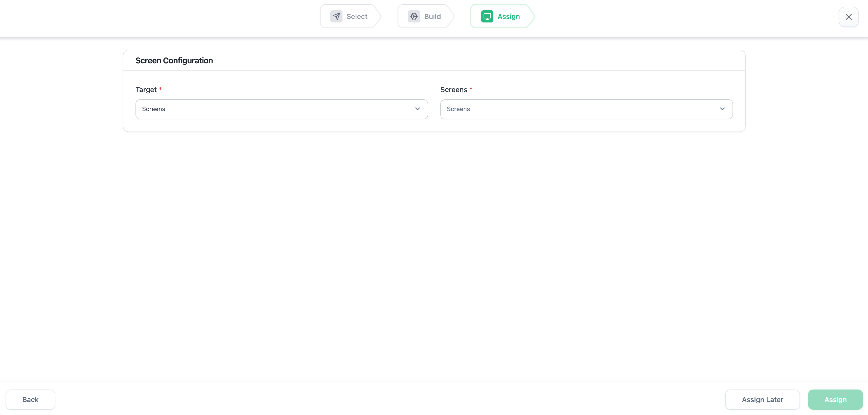Image resolution: width=868 pixels, height=415 pixels.
Task: Choose Assign Later to postpone assignment
Action: (x=763, y=400)
